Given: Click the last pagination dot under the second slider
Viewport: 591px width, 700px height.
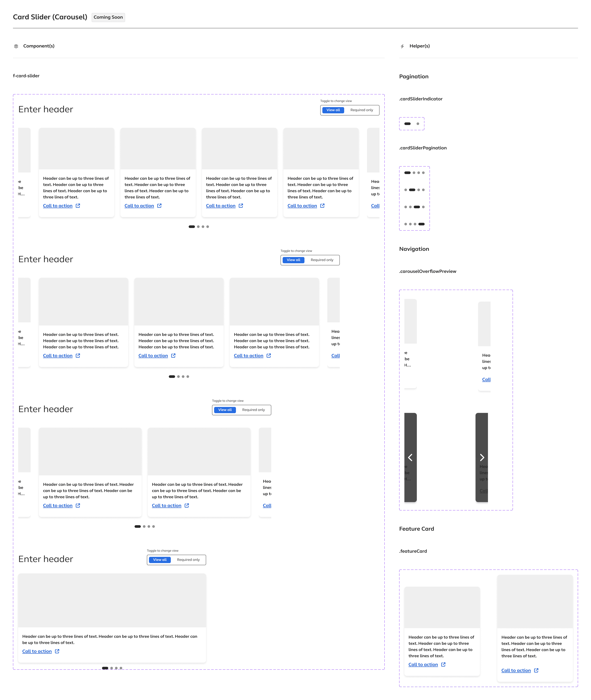Looking at the screenshot, I should 188,377.
